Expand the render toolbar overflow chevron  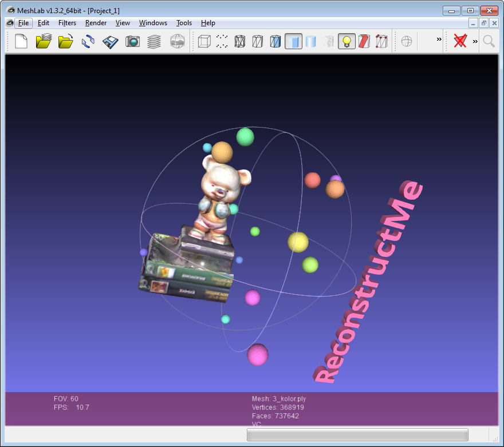[x=439, y=39]
